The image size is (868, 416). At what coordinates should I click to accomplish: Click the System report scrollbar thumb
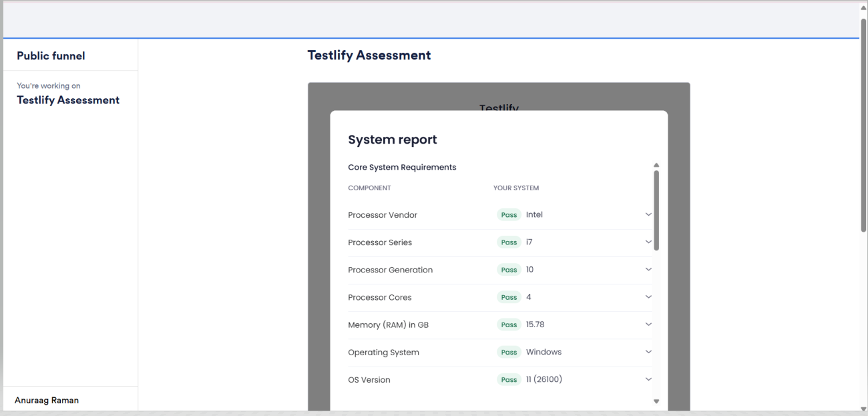coord(656,210)
